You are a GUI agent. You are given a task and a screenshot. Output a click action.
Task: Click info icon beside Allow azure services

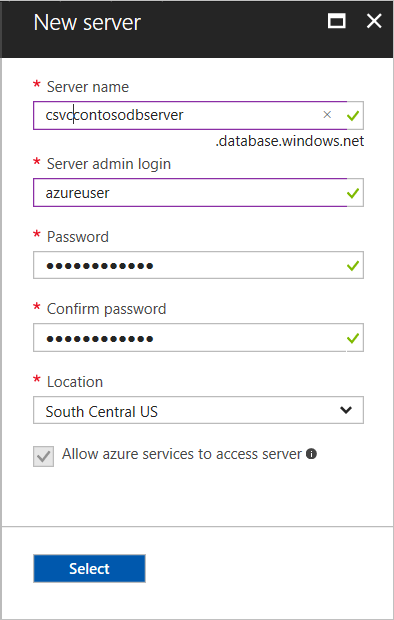pyautogui.click(x=312, y=454)
